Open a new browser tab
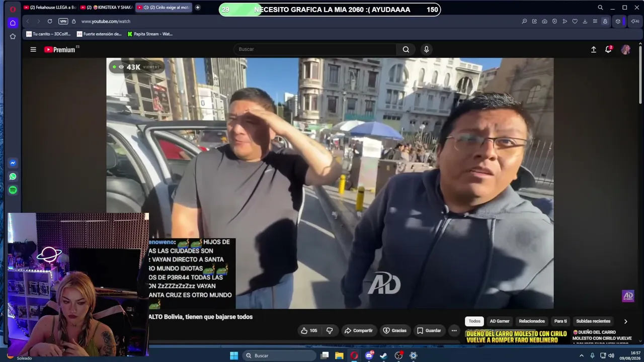This screenshot has width=644, height=362. tap(198, 8)
